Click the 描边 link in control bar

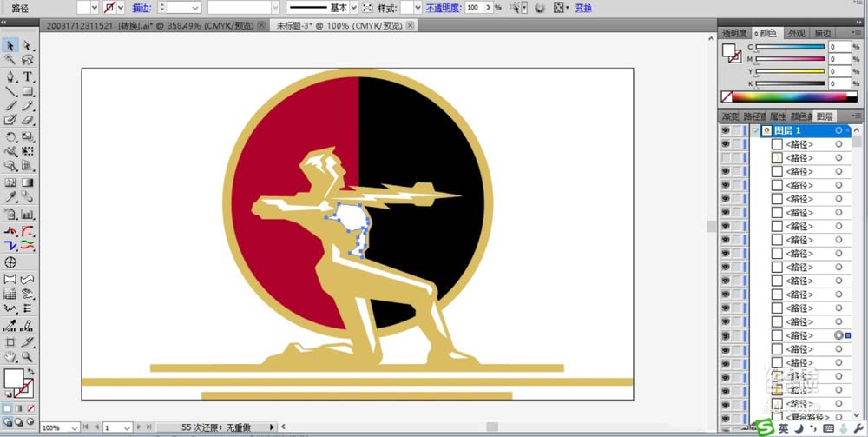click(141, 8)
